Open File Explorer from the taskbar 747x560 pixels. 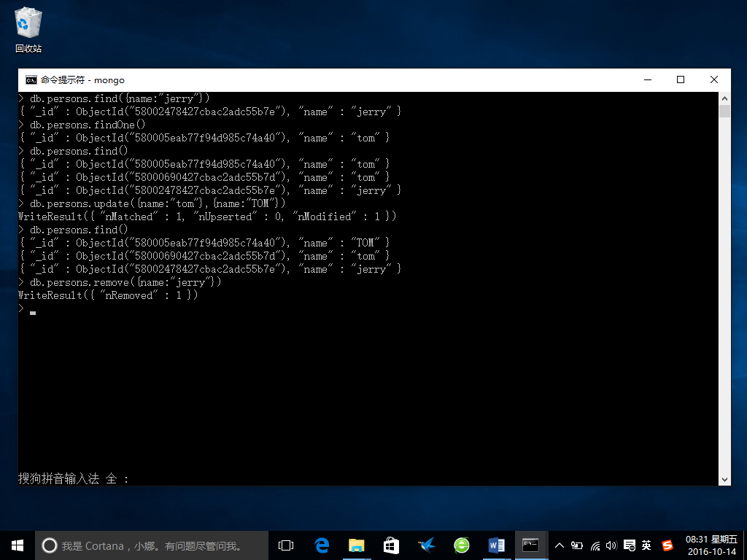coord(356,545)
